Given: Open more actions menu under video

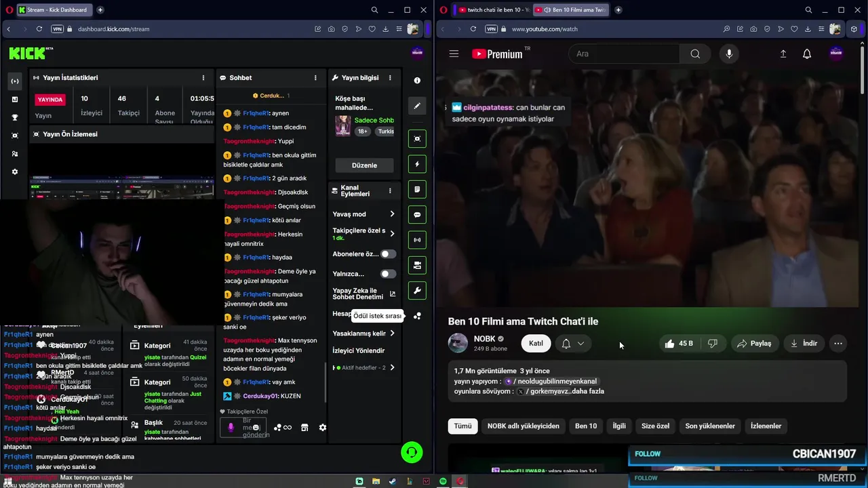Looking at the screenshot, I should [838, 344].
